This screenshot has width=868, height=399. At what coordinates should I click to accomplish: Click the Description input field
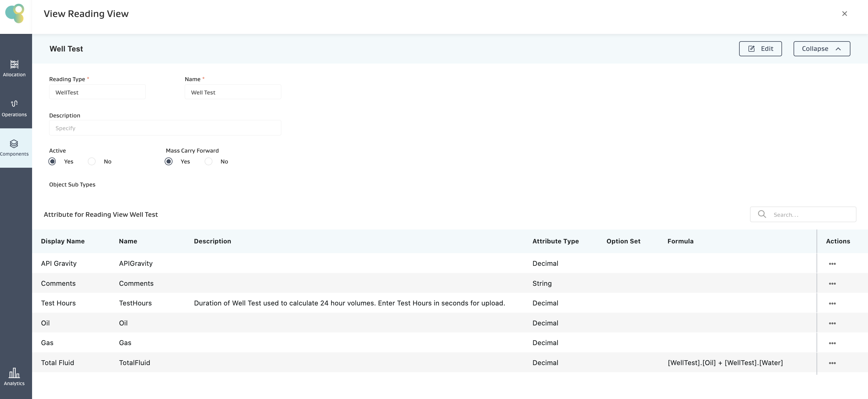tap(165, 128)
